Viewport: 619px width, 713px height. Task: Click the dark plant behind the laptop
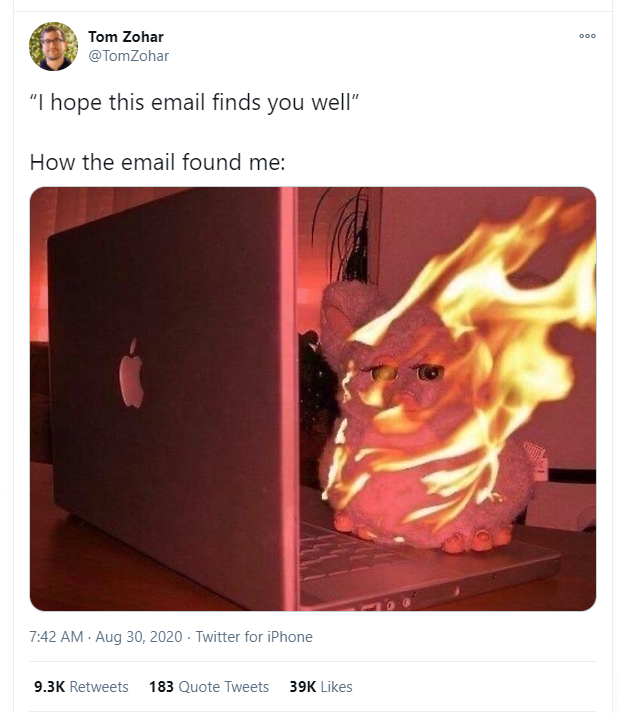(x=347, y=236)
